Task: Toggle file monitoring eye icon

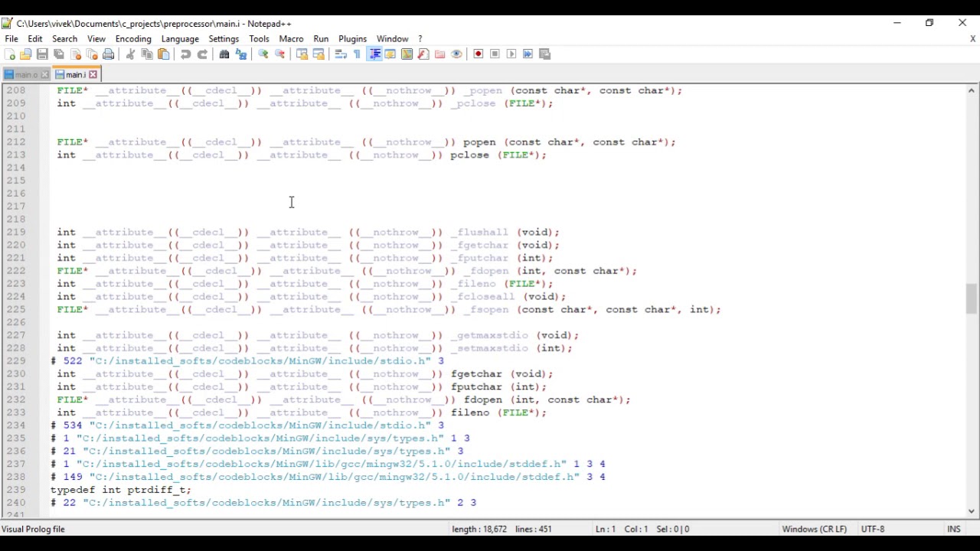Action: 456,54
